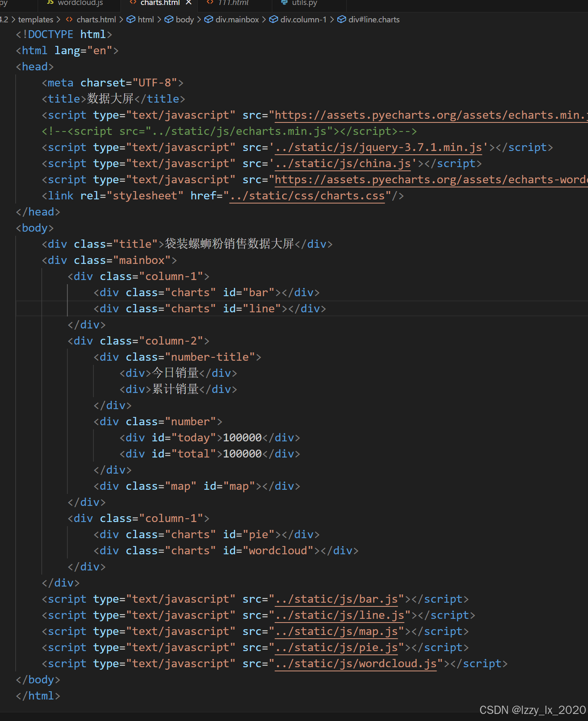Screen dimensions: 588x721
Task: Click the div class="number-title" line
Action: [178, 357]
